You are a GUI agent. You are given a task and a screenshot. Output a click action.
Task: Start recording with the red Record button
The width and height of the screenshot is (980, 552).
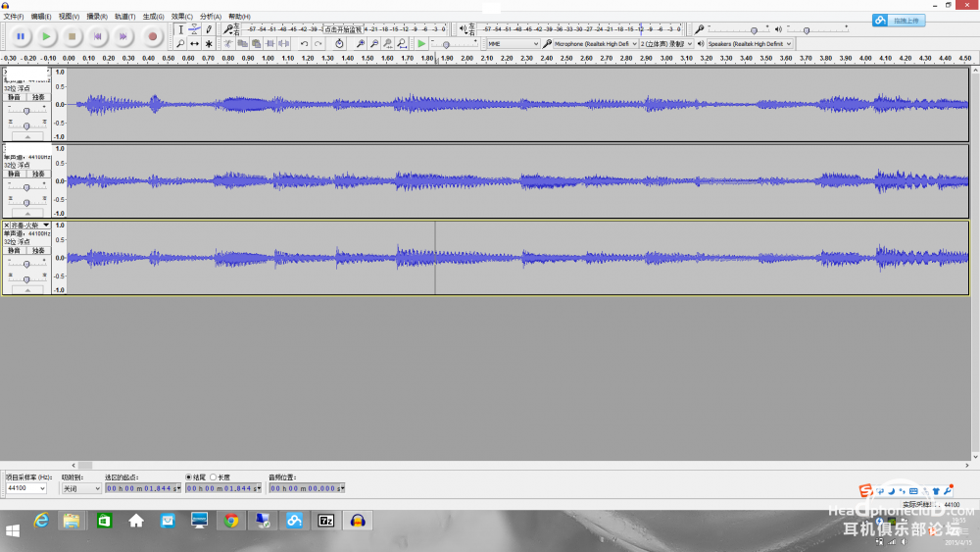152,36
